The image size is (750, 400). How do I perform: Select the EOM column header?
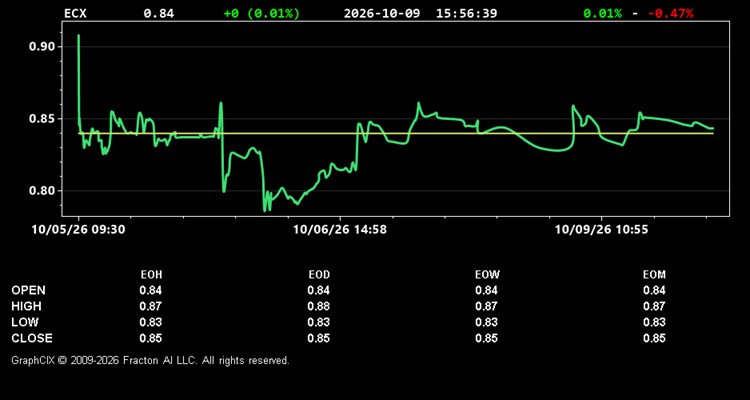pos(654,275)
